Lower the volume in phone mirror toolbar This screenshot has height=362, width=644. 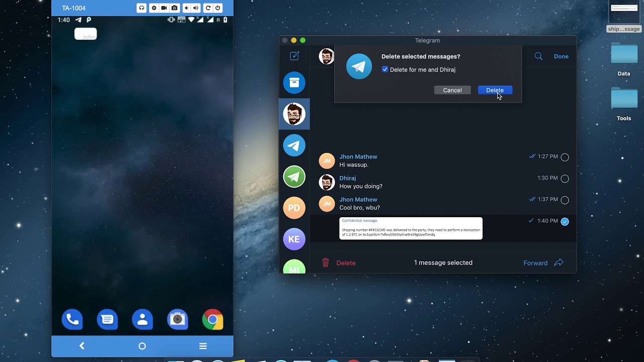click(x=187, y=8)
